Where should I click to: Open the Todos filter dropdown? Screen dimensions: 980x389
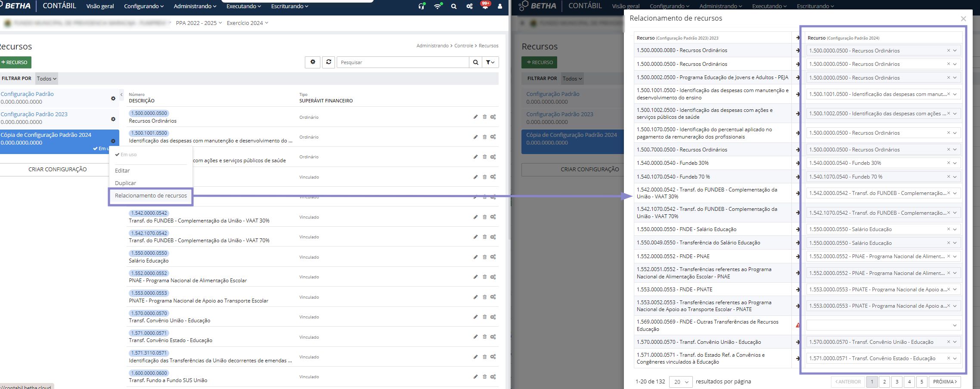(x=47, y=79)
